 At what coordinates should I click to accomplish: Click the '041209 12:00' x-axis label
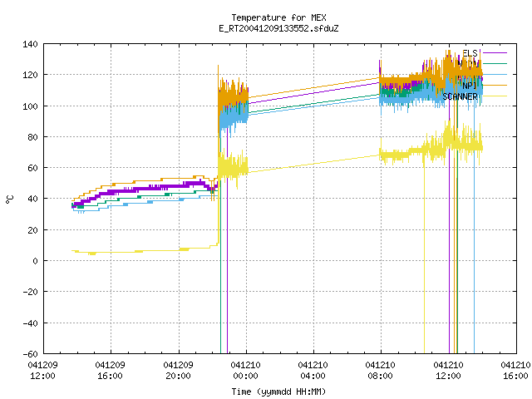tap(42, 371)
